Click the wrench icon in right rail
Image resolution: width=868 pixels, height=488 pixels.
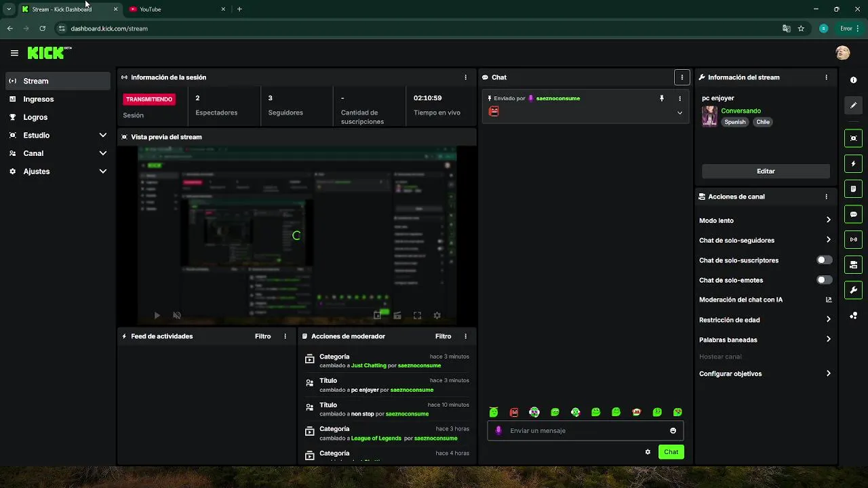point(853,290)
